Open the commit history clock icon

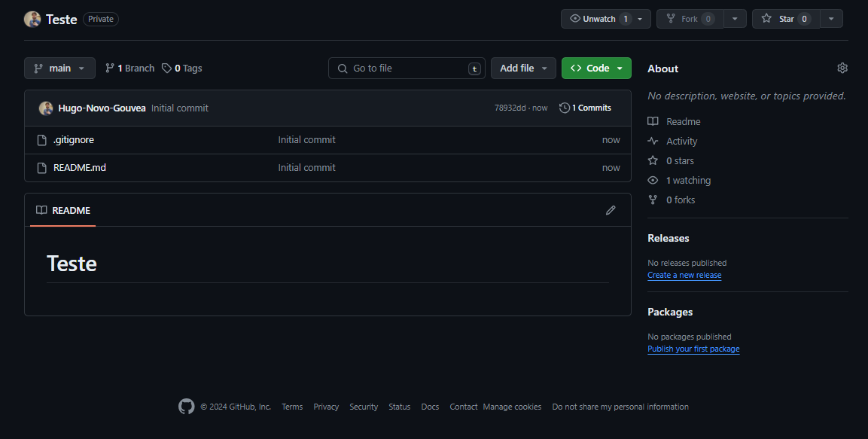pos(565,108)
